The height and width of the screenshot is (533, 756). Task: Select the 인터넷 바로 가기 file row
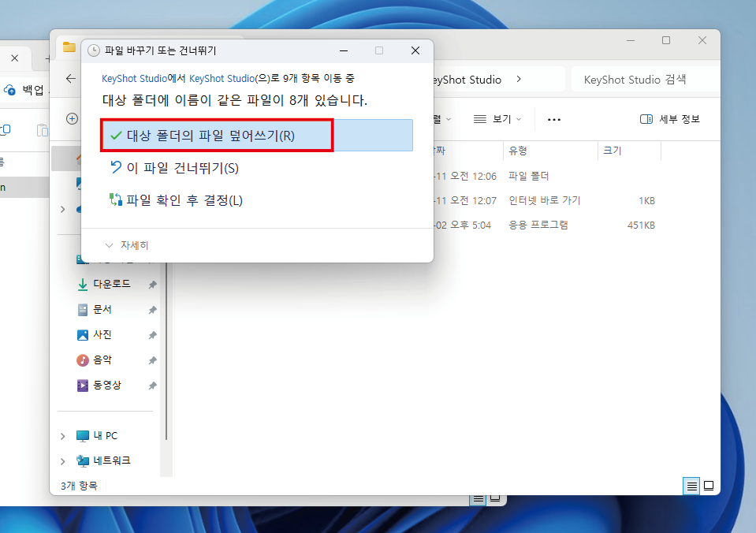pos(545,200)
